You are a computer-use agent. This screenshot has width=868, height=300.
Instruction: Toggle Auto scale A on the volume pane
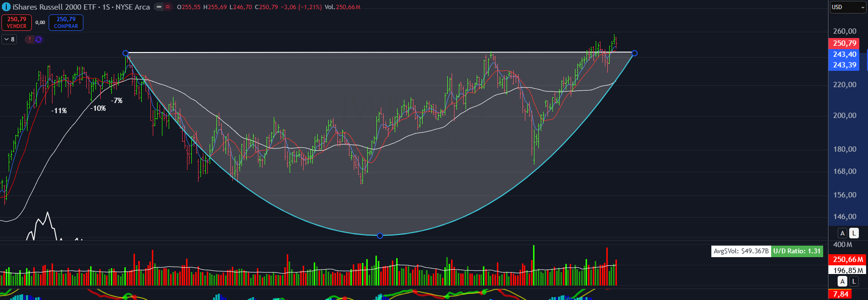pos(842,282)
